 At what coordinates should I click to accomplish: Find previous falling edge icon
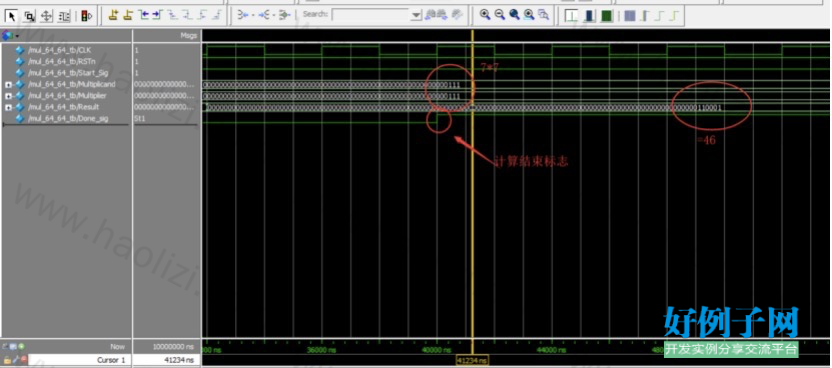tap(171, 15)
